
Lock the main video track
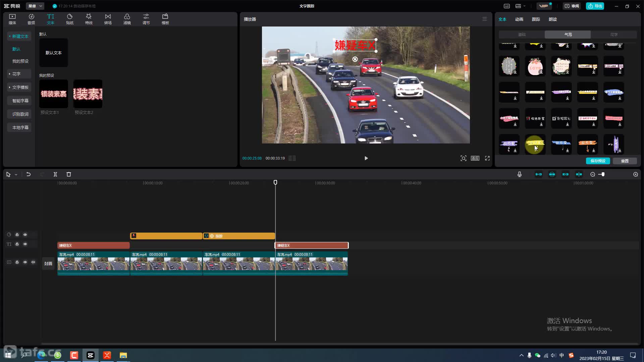(x=17, y=262)
